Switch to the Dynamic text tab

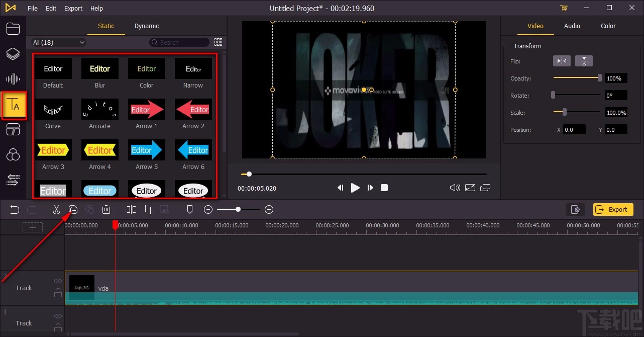coord(147,26)
